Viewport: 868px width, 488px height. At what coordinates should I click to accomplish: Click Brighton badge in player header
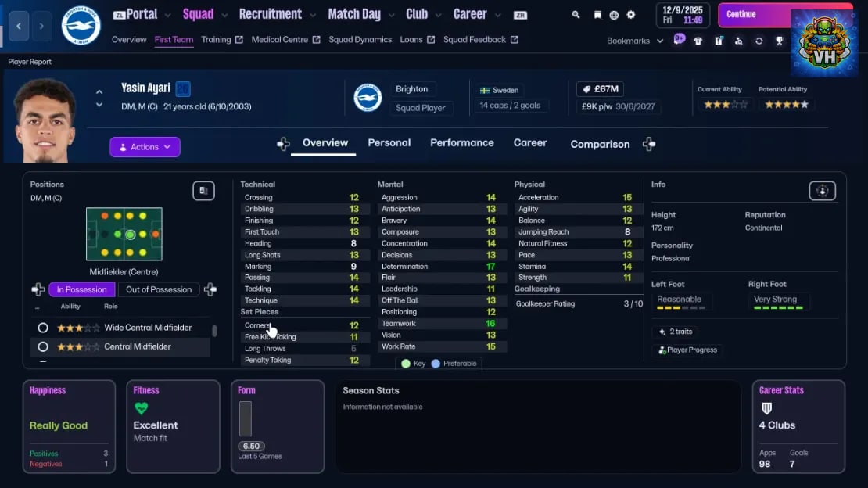click(368, 98)
